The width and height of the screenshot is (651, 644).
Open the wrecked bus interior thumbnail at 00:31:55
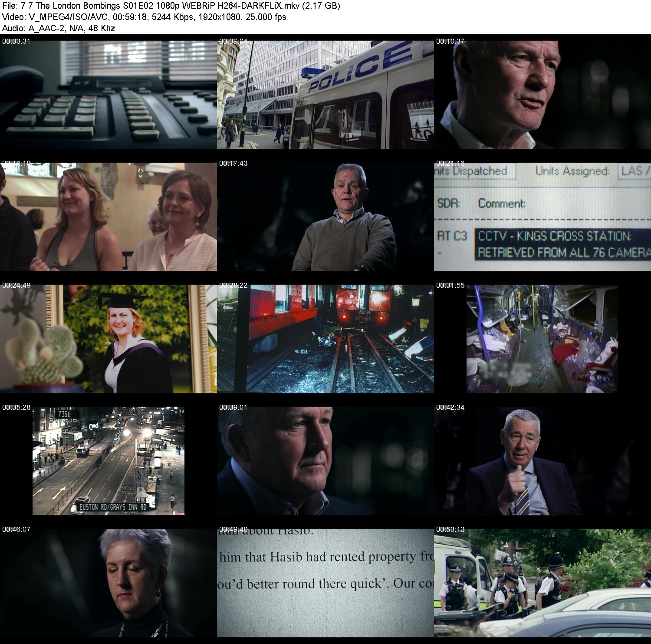pyautogui.click(x=542, y=339)
